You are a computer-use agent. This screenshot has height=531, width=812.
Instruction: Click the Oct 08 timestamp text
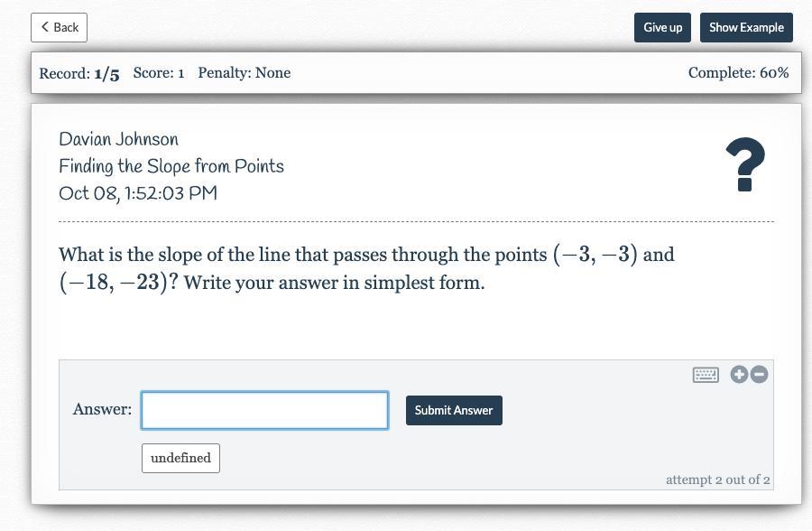click(x=138, y=193)
